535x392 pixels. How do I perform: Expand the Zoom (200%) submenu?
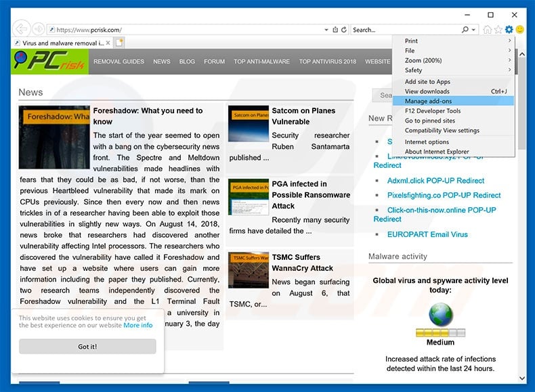[510, 60]
